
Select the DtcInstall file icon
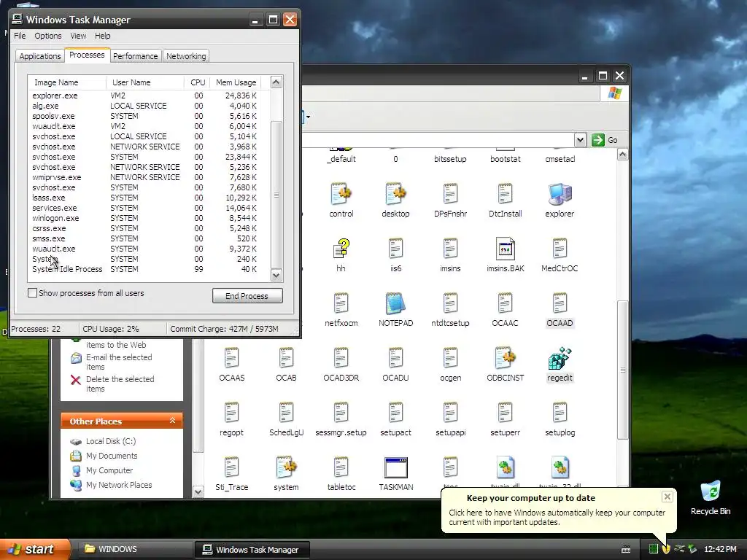point(505,194)
